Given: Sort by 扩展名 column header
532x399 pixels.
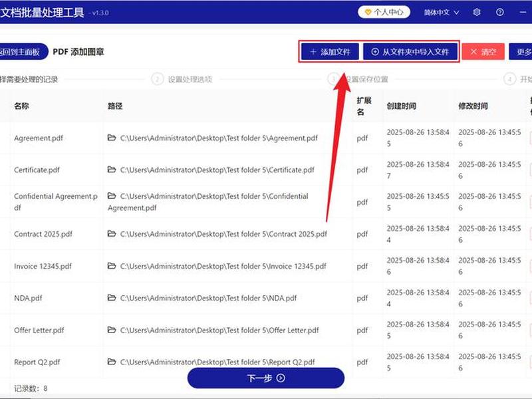Looking at the screenshot, I should click(x=364, y=106).
